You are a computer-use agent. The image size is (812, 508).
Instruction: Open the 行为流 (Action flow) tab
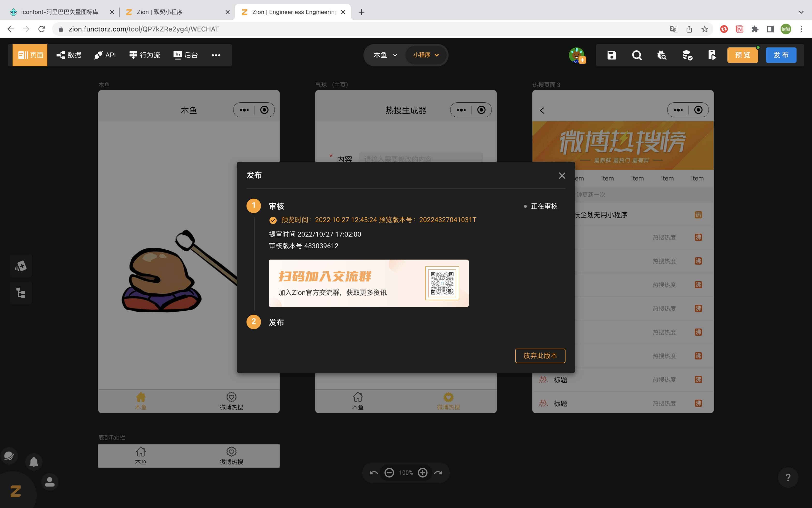[145, 55]
